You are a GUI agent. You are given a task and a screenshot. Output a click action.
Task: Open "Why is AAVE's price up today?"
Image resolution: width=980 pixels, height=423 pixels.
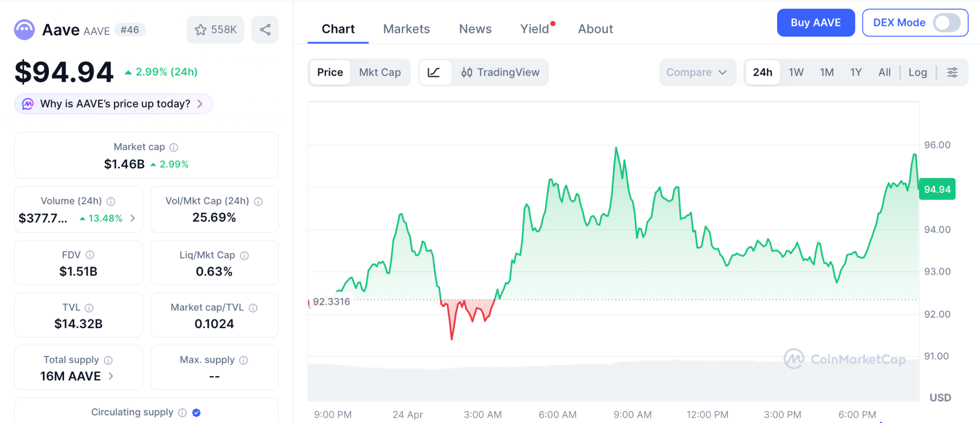(x=114, y=104)
